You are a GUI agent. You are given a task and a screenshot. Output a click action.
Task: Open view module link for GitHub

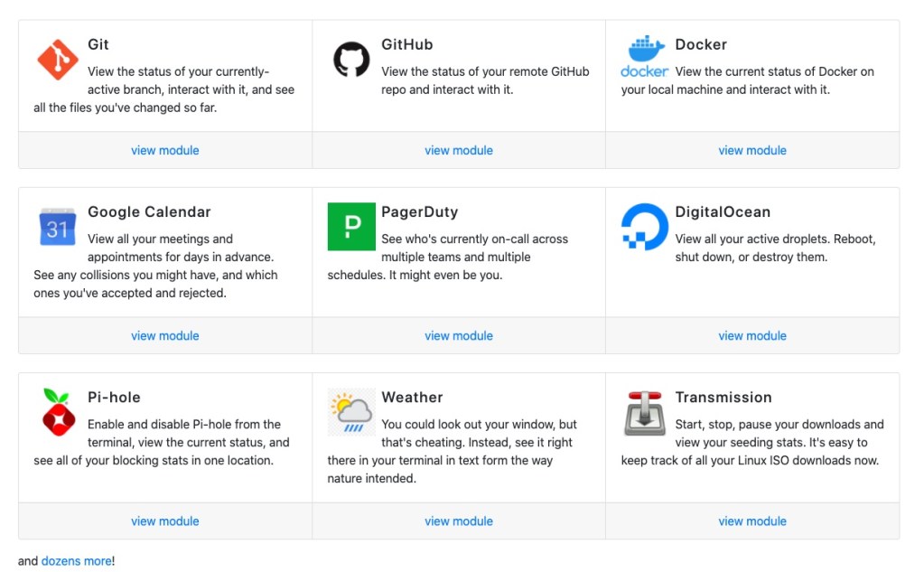pos(459,151)
